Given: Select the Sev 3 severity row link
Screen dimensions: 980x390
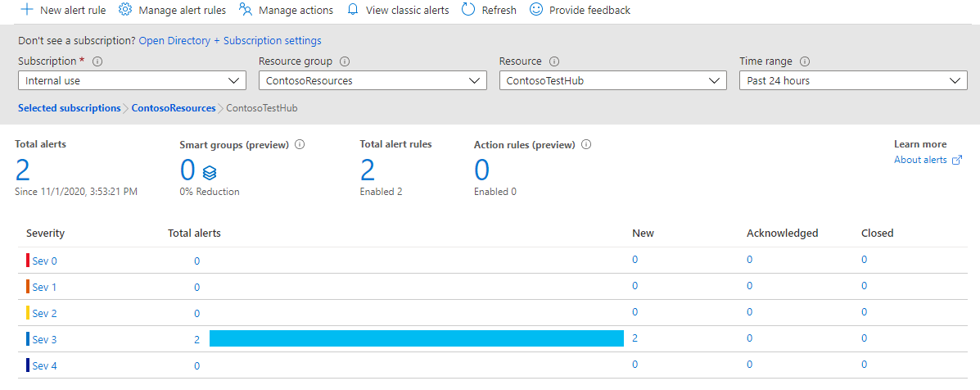Looking at the screenshot, I should (44, 339).
